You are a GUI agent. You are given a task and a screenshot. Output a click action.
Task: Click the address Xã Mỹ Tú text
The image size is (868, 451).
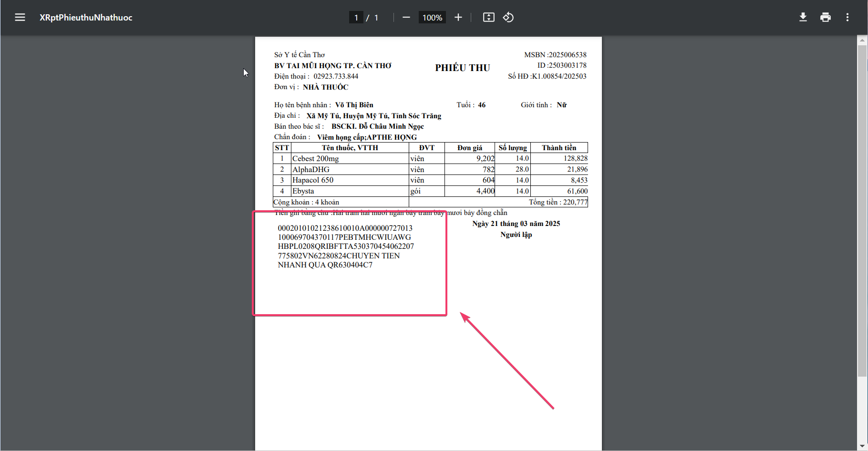[x=374, y=116]
